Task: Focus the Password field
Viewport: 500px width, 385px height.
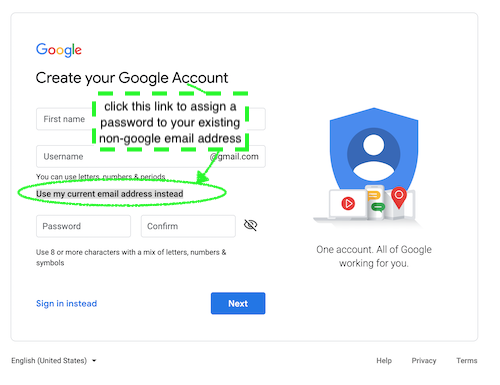Action: click(83, 226)
